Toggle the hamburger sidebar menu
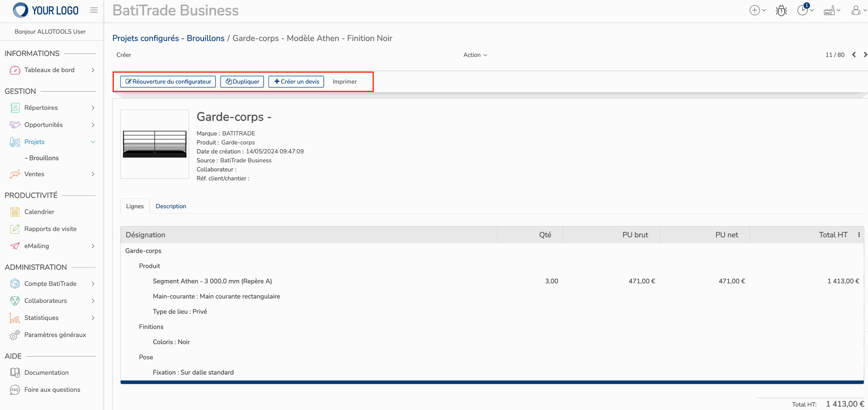868x410 pixels. (x=94, y=10)
